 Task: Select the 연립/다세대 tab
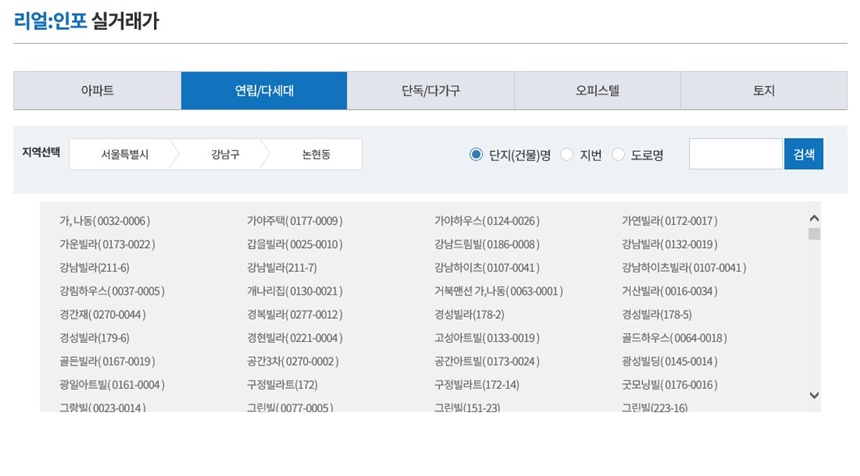[x=264, y=90]
